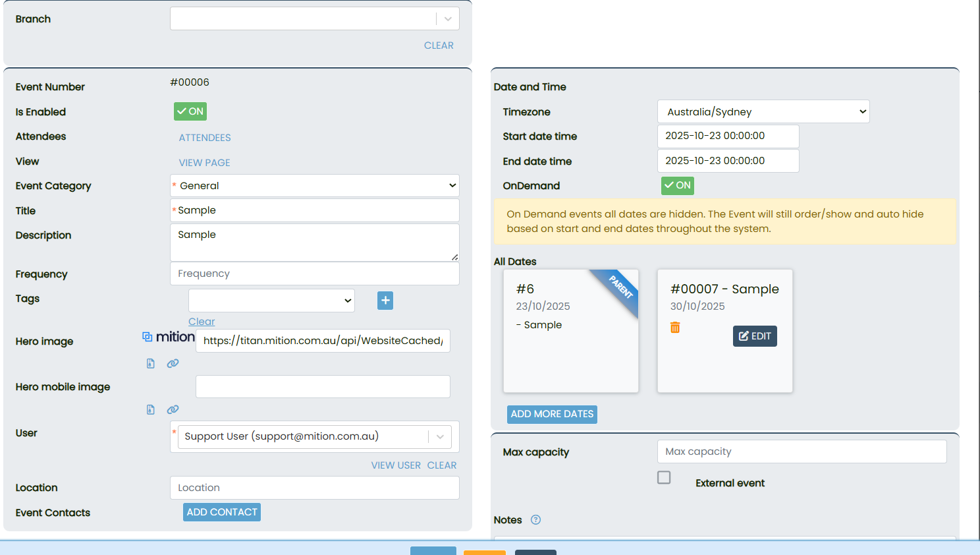This screenshot has width=980, height=555.
Task: Click the file icon under Hero mobile image
Action: [x=151, y=409]
